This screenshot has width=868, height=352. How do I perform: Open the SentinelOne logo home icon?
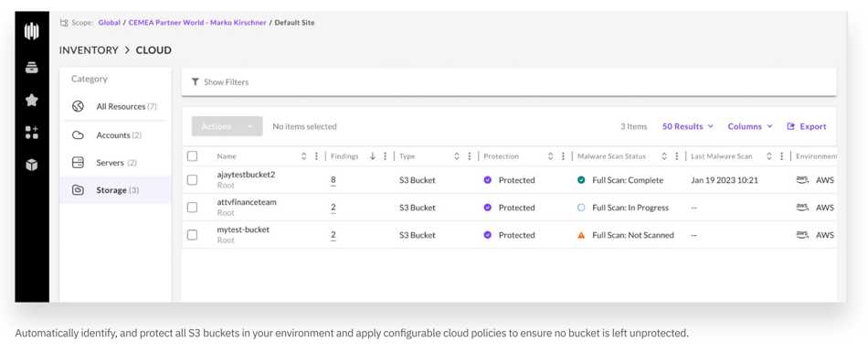pos(32,32)
